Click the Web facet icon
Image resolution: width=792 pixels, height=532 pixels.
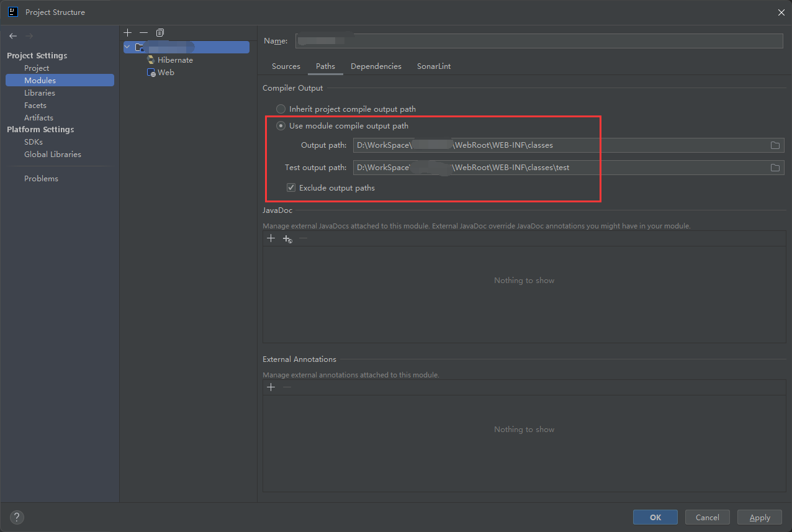coord(151,73)
